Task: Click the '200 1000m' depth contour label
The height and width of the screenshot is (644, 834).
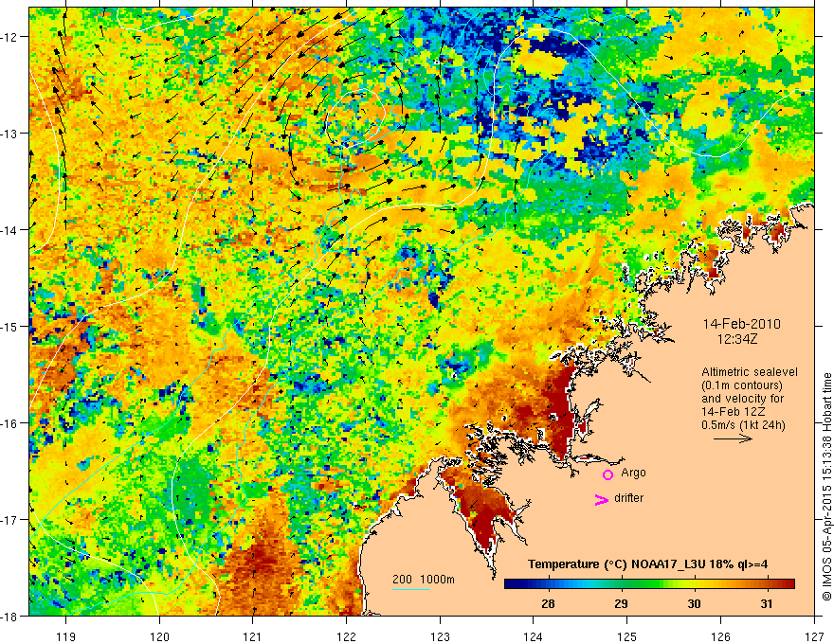Action: 424,580
